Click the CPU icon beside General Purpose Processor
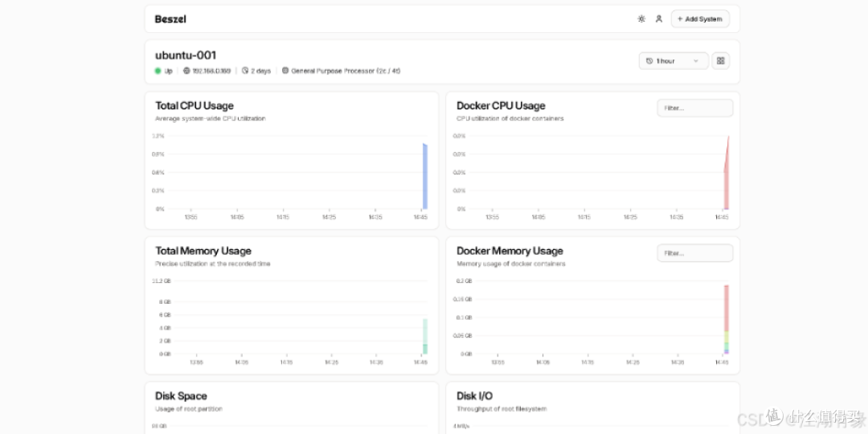 (x=285, y=71)
